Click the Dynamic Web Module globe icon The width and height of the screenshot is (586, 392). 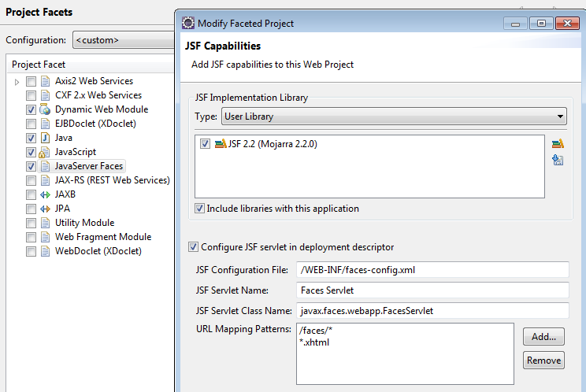tap(45, 109)
